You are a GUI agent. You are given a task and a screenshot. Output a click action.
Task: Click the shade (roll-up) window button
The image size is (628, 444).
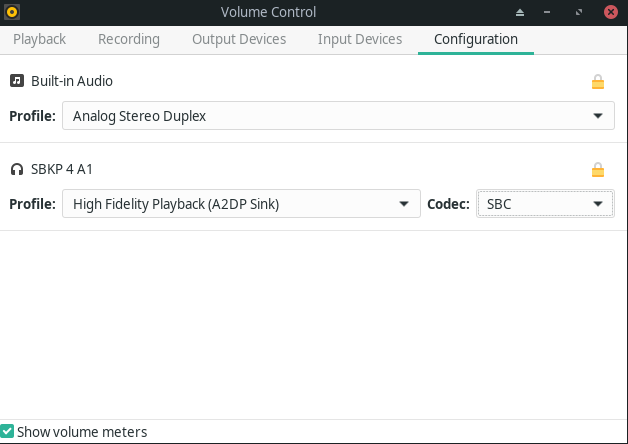[519, 13]
